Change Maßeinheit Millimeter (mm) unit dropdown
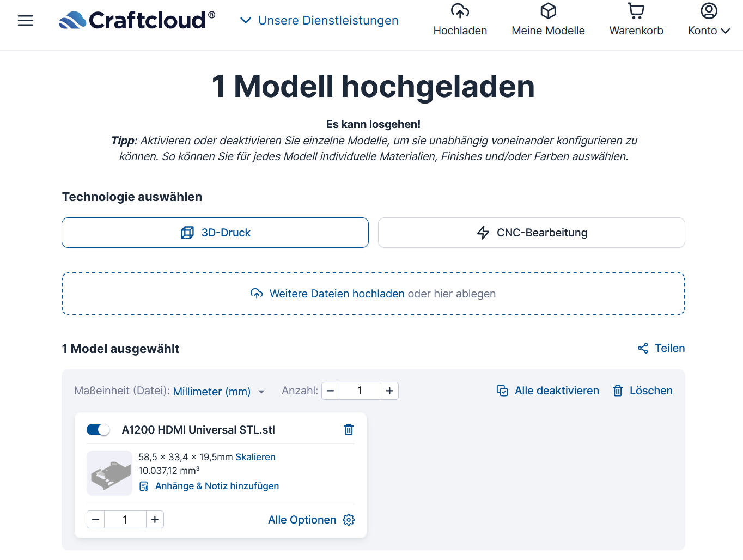Image resolution: width=743 pixels, height=560 pixels. tap(218, 392)
